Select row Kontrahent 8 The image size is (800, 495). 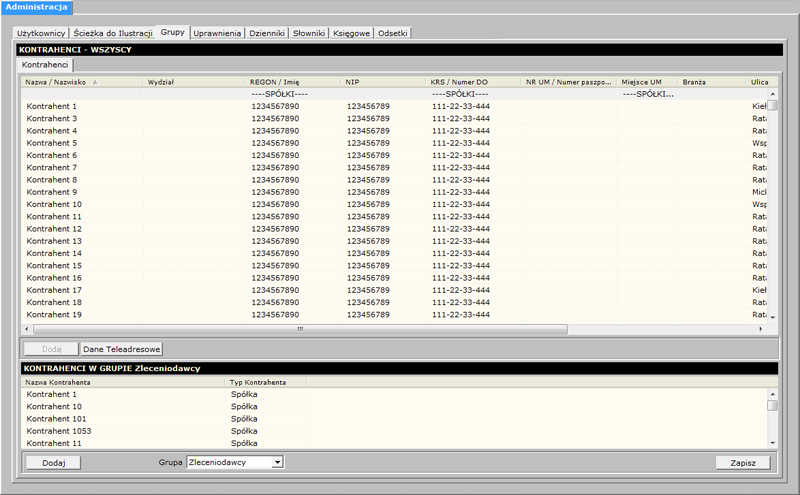point(393,180)
